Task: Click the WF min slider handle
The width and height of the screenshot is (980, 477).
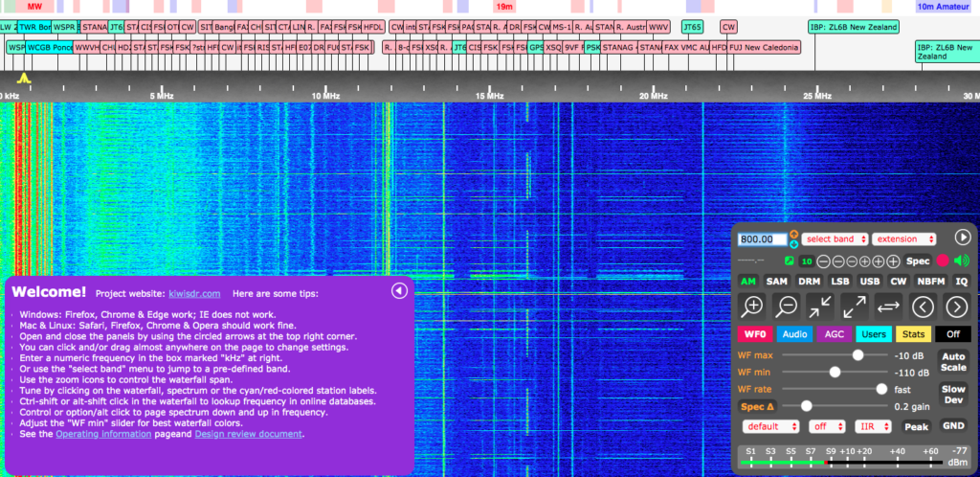Action: point(835,372)
